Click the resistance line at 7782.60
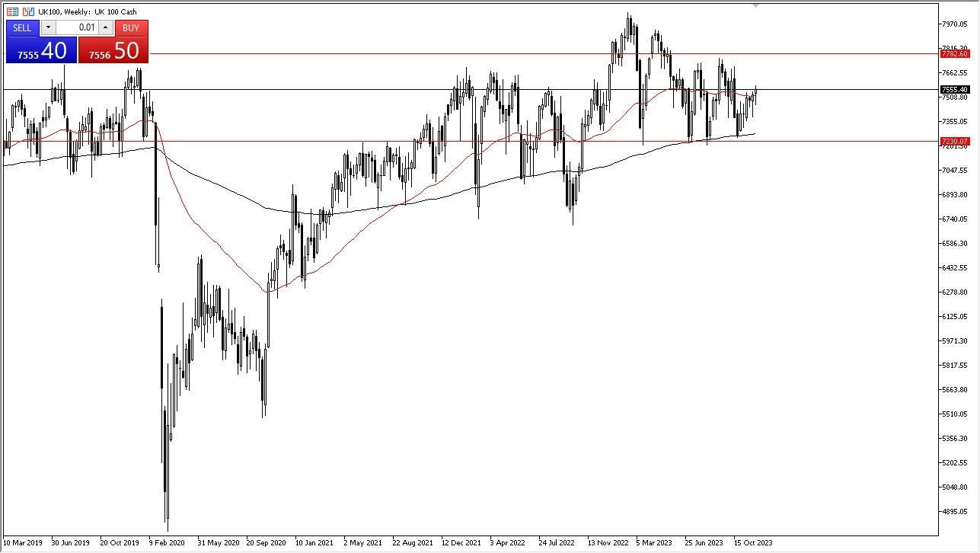The height and width of the screenshot is (553, 980). tap(457, 55)
